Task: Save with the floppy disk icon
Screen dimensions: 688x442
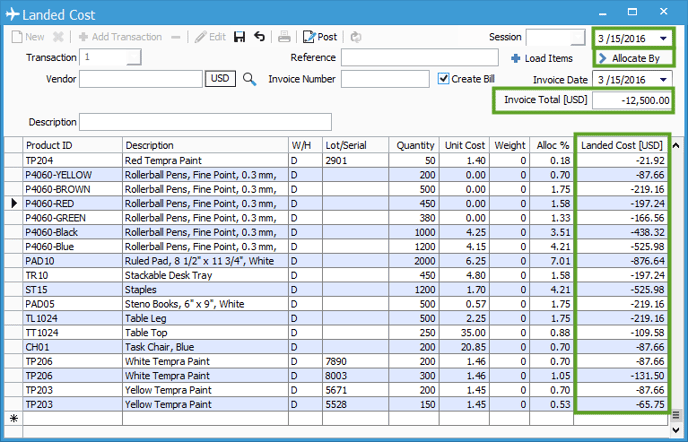Action: coord(240,37)
